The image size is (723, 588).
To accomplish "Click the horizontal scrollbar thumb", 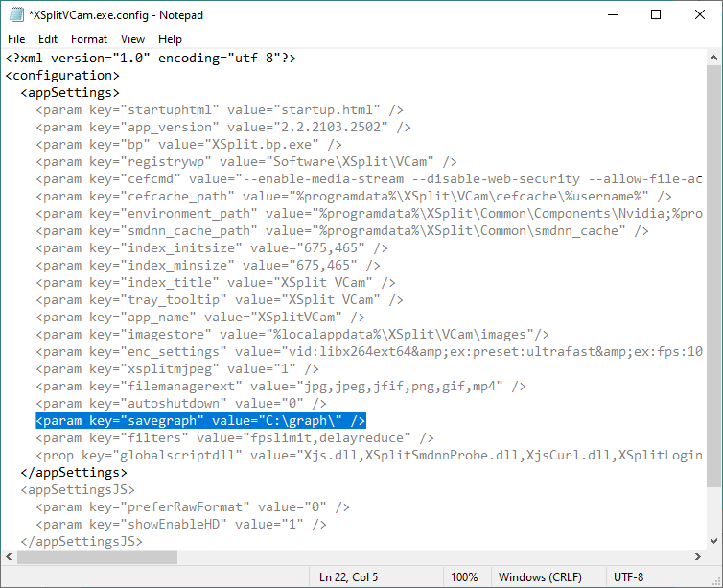I will click(x=97, y=557).
